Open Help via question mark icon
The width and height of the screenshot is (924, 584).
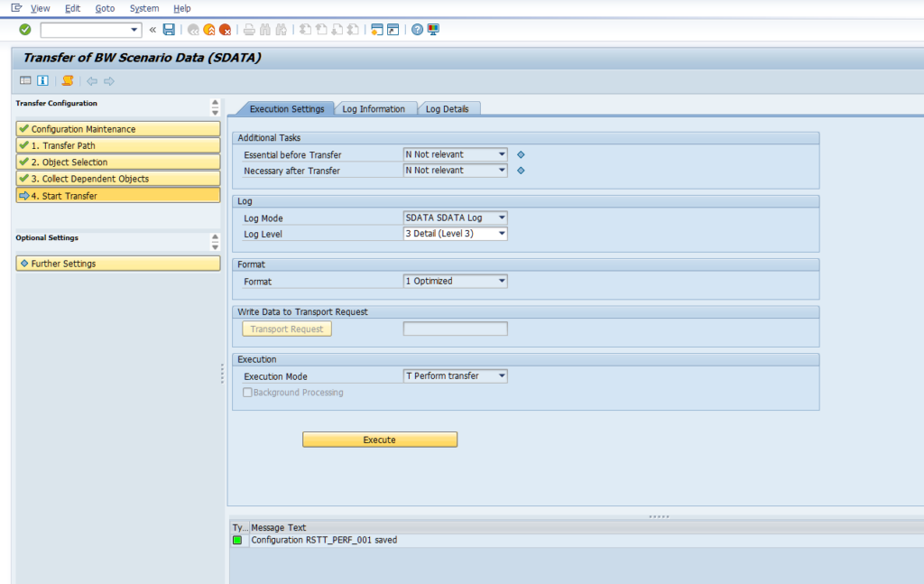417,30
